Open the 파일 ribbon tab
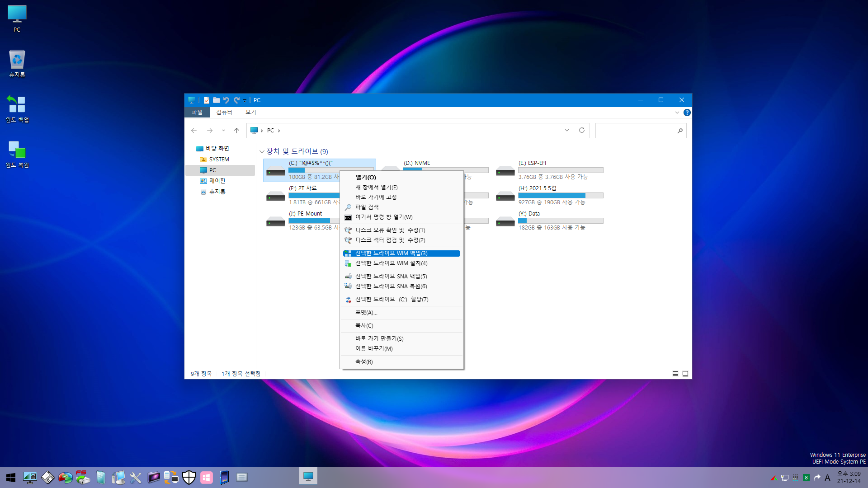The height and width of the screenshot is (488, 868). (197, 113)
